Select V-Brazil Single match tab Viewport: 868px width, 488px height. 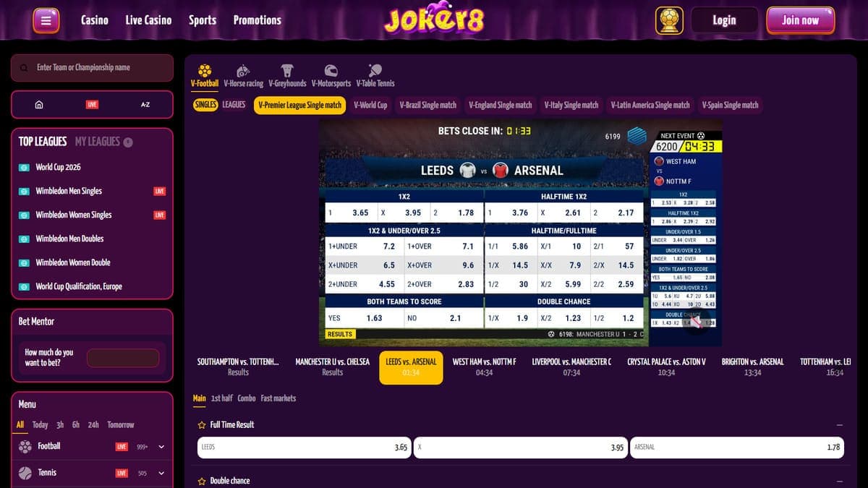click(x=428, y=105)
